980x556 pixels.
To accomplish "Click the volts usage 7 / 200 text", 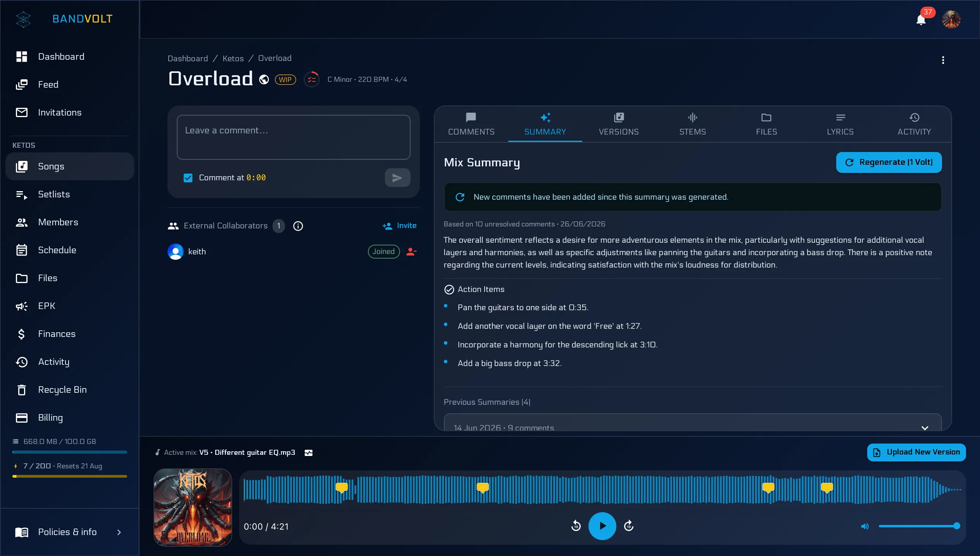I will 37,466.
